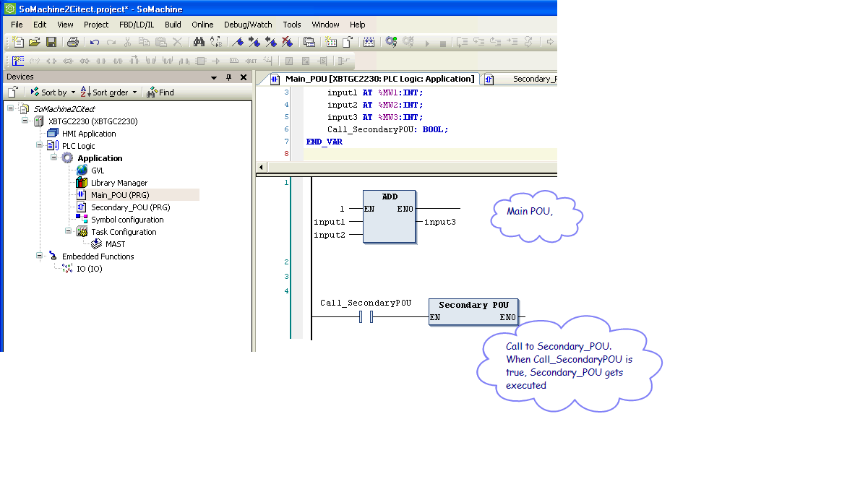Select the MAST task in tree
This screenshot has width=868, height=492.
pyautogui.click(x=115, y=244)
